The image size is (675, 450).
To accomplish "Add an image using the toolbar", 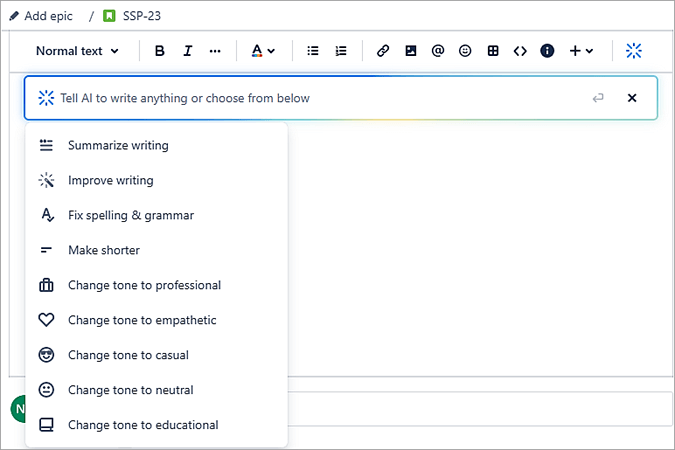I will [410, 51].
